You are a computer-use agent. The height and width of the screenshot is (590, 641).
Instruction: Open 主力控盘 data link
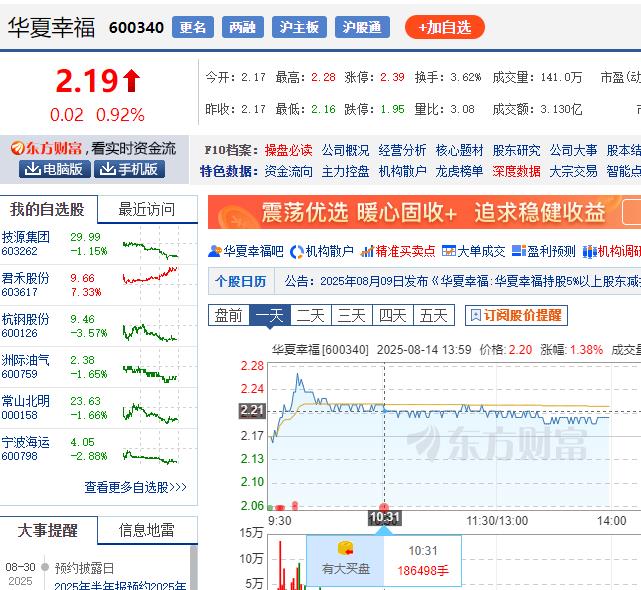pyautogui.click(x=345, y=171)
